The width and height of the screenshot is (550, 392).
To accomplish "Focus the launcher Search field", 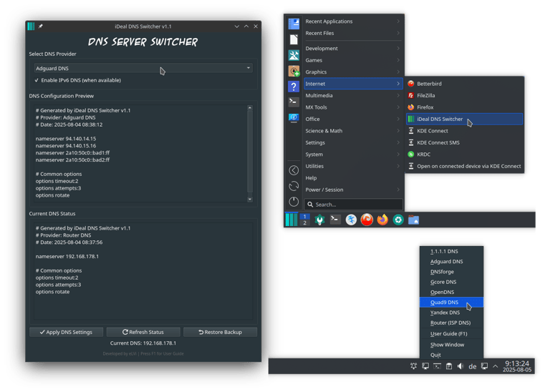I will (354, 205).
